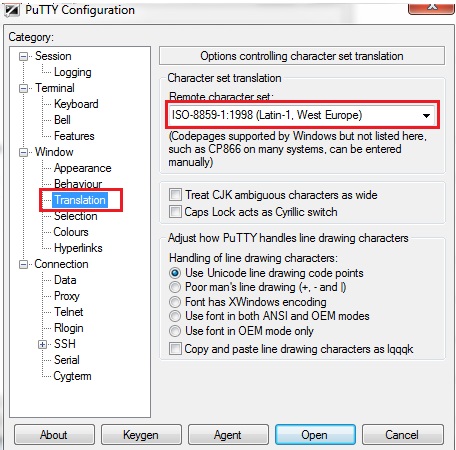Expand the SSH tree node
The width and height of the screenshot is (456, 450).
(42, 344)
